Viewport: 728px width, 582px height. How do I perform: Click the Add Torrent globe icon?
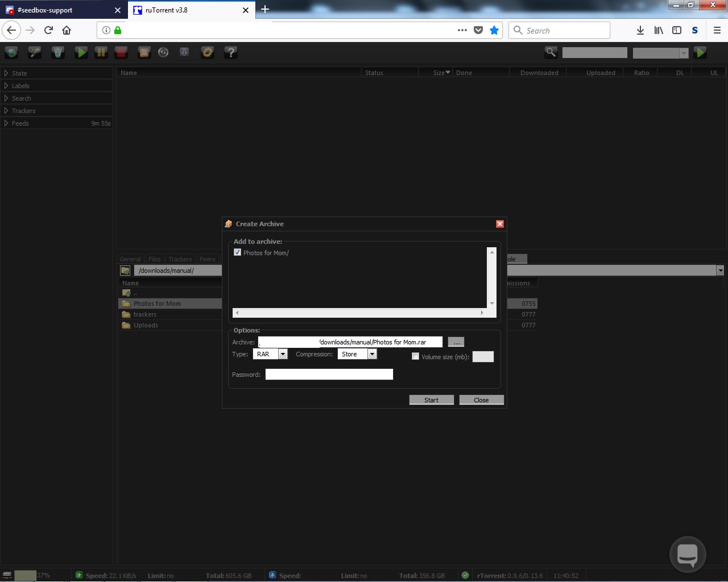(x=11, y=52)
